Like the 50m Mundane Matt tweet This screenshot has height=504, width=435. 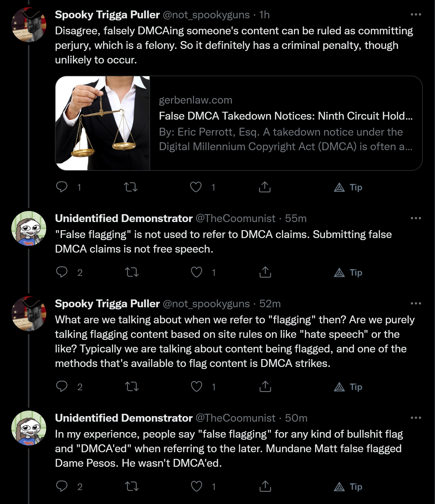197,487
